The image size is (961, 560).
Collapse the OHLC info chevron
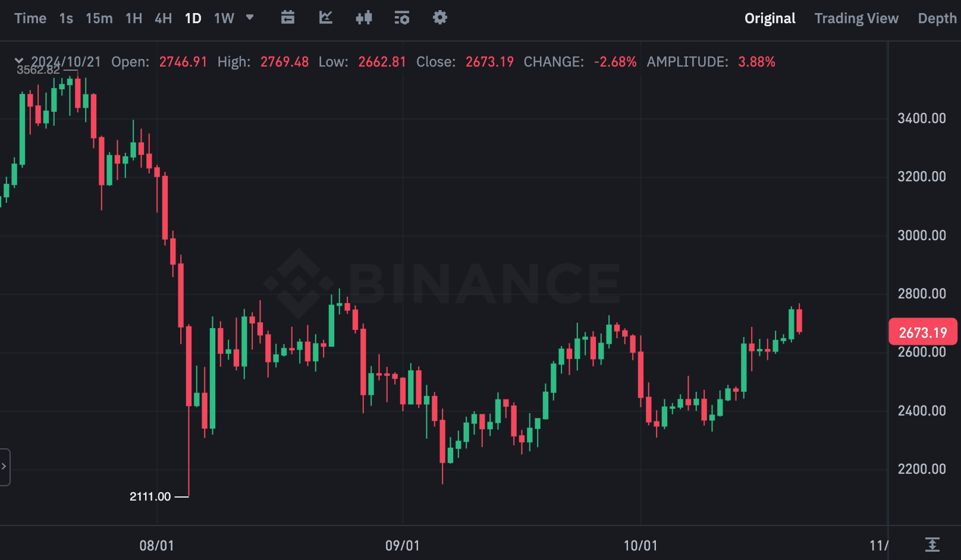(19, 61)
